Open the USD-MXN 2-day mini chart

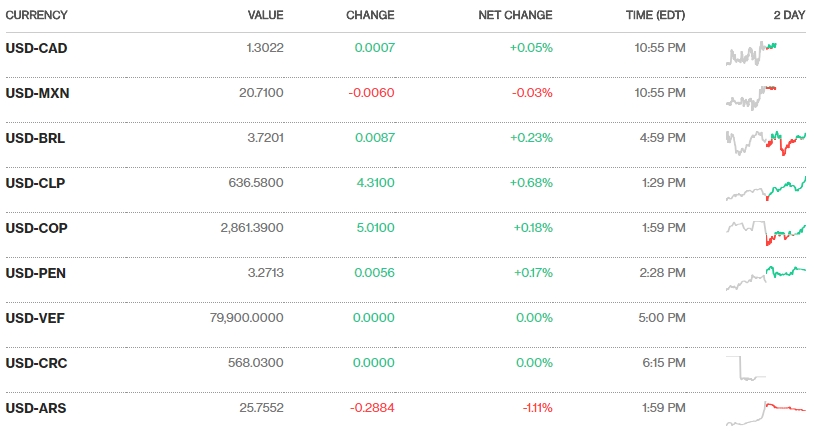click(752, 97)
